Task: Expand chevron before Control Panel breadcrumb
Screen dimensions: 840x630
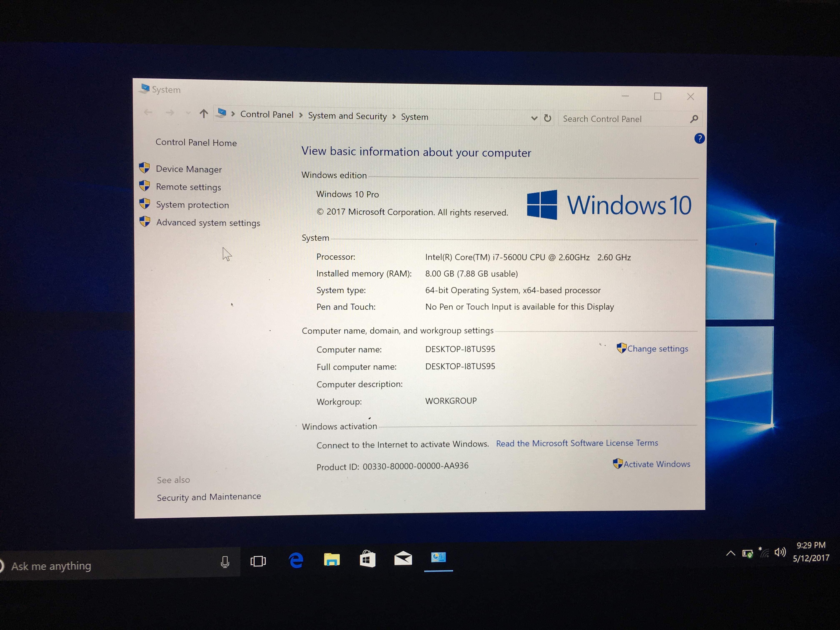Action: [233, 114]
